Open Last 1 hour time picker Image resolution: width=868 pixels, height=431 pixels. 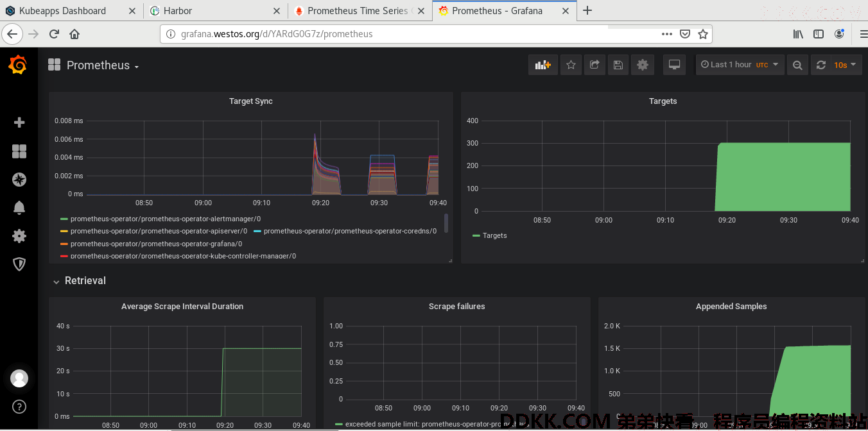740,65
